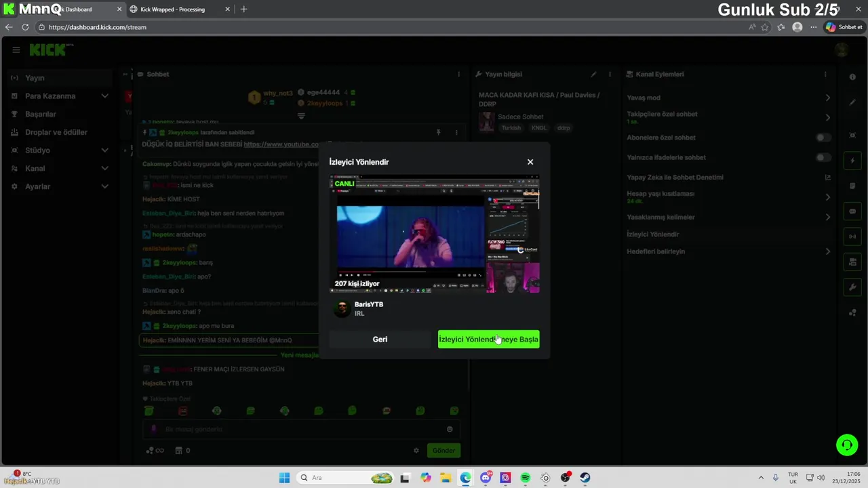The width and height of the screenshot is (868, 488).
Task: Open Hedefleri belirleyin settings
Action: pos(729,251)
